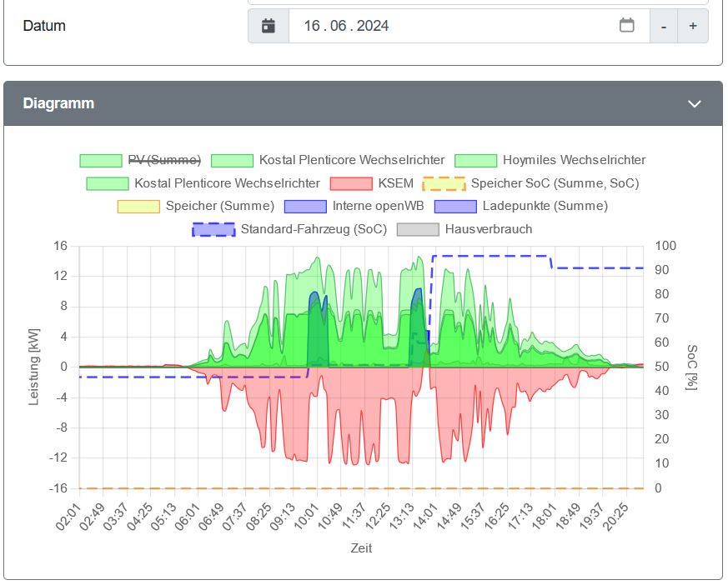The height and width of the screenshot is (585, 728).
Task: Click the 14:49 time axis label
Action: [449, 517]
